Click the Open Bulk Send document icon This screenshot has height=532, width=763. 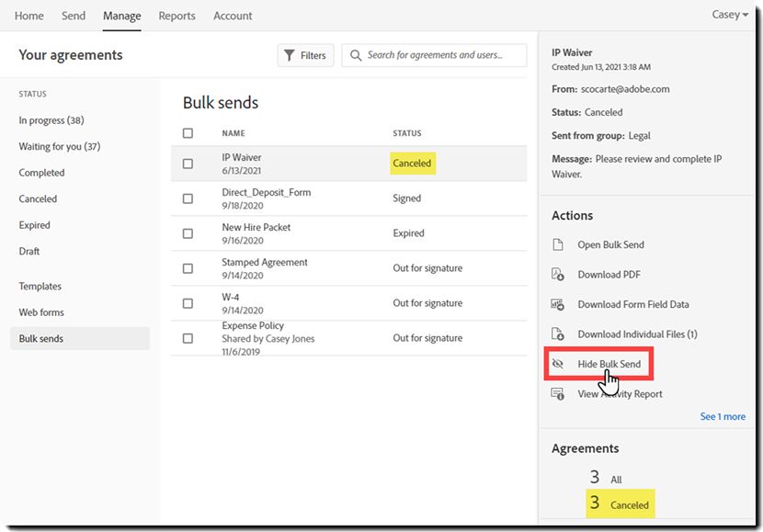click(557, 245)
